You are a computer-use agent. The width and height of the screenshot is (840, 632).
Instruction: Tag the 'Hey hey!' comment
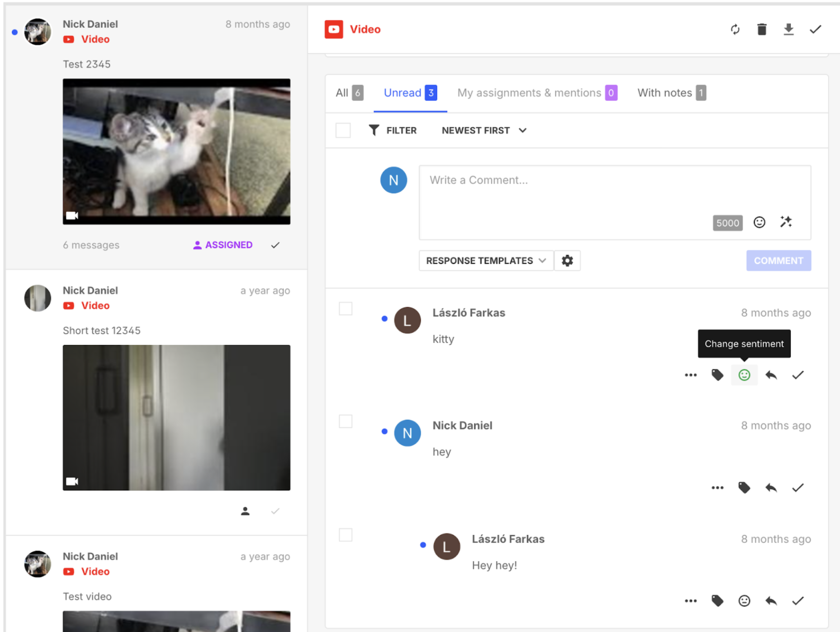click(717, 600)
